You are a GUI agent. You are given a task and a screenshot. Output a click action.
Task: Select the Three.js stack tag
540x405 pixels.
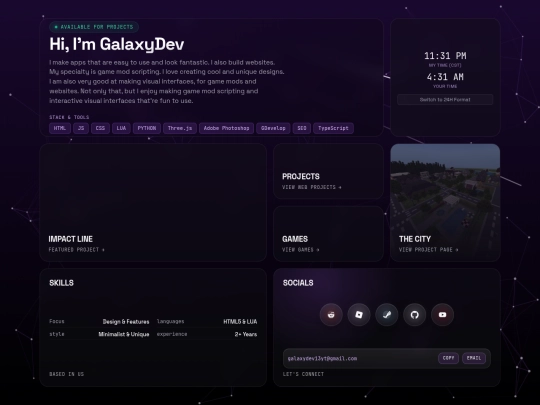[x=180, y=128]
